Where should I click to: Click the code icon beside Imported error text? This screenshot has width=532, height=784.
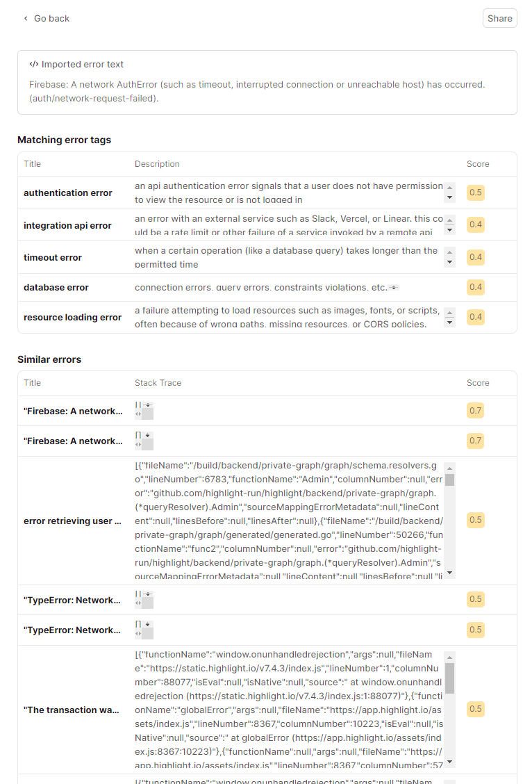34,63
